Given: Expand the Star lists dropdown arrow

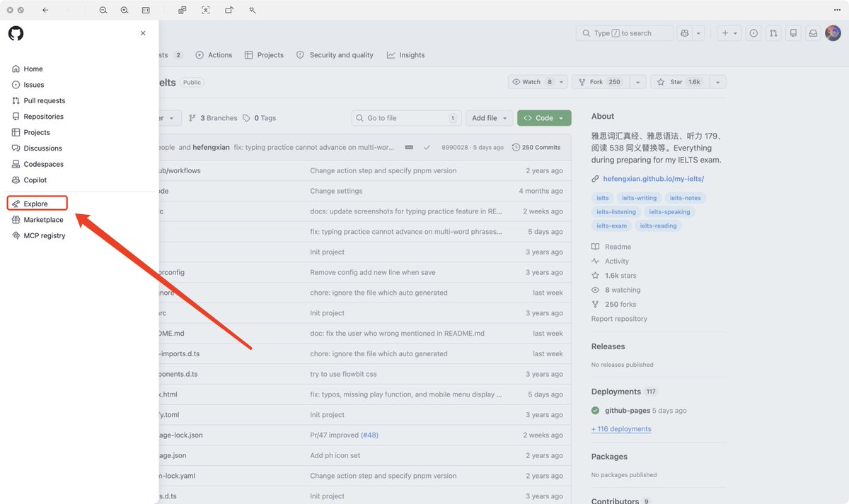Looking at the screenshot, I should (717, 82).
